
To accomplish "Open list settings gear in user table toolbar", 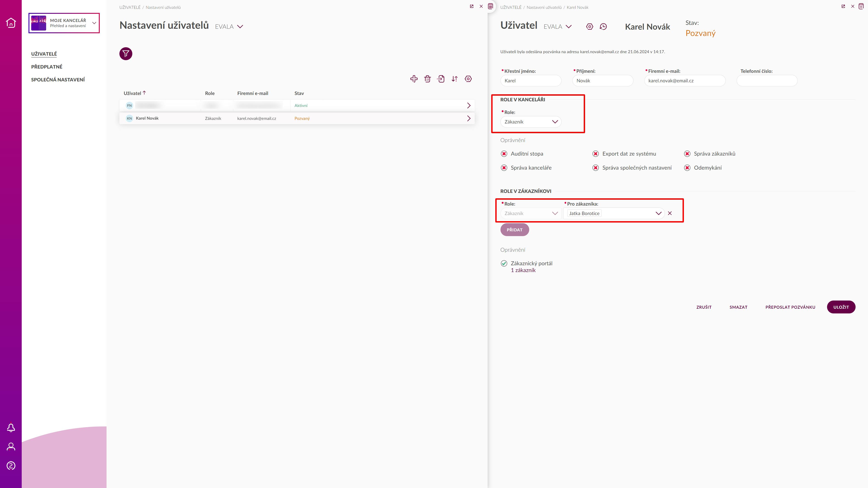I will click(468, 79).
